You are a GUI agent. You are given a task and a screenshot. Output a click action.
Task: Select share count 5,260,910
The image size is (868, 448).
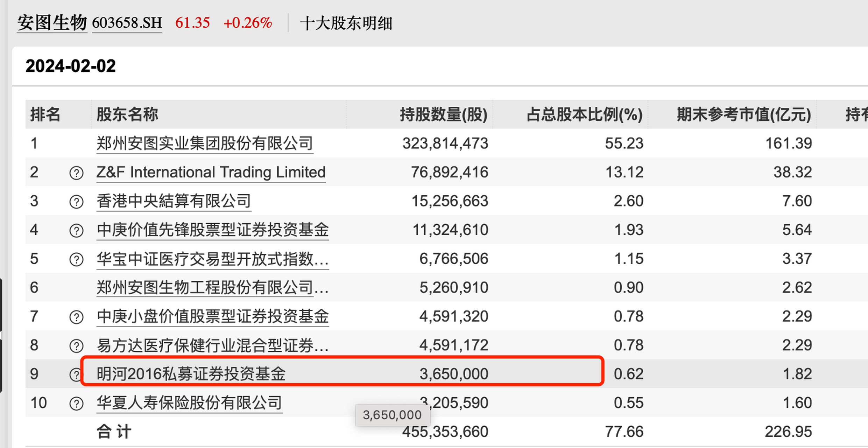(454, 288)
